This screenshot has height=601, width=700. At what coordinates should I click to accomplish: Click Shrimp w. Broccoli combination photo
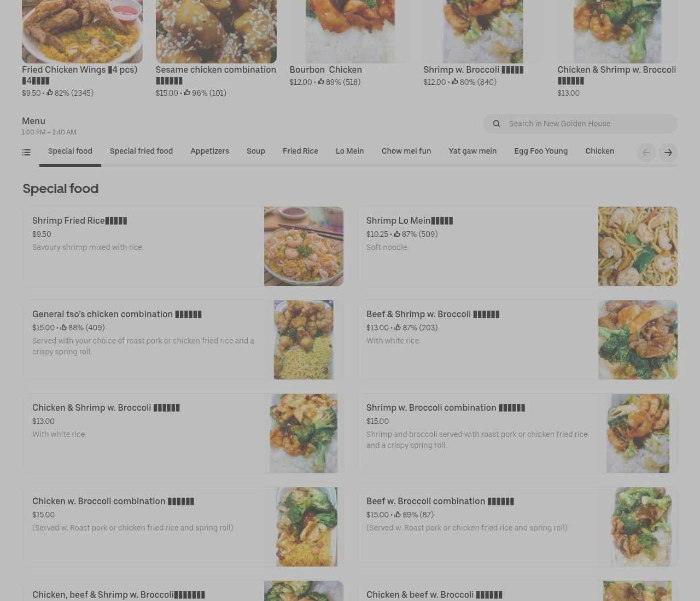pyautogui.click(x=638, y=433)
